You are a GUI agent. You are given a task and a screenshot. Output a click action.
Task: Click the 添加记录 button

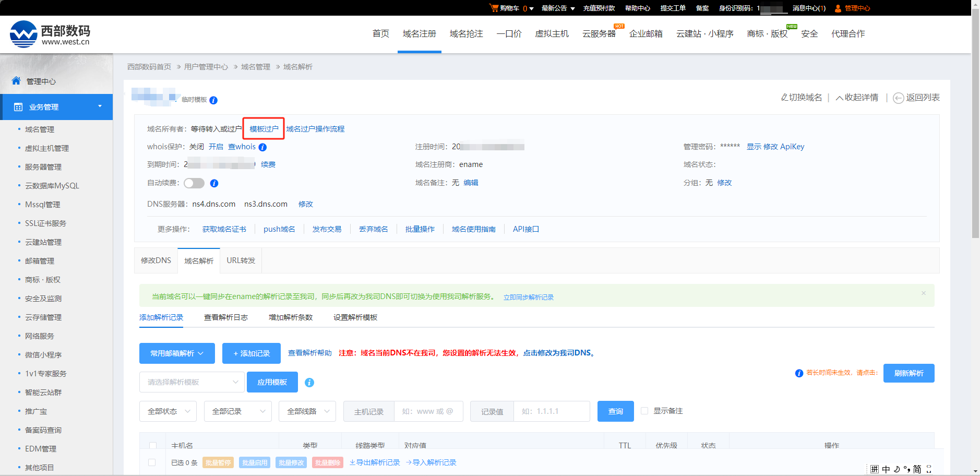click(252, 353)
